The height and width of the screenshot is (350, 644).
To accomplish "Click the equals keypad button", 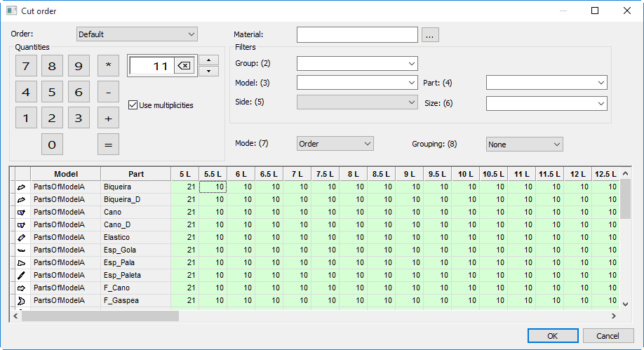I will coord(109,144).
